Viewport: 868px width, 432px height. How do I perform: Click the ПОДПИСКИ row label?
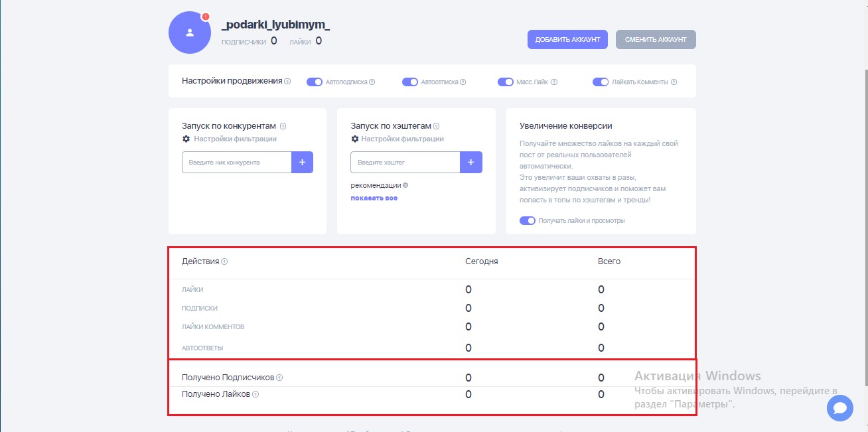pos(200,309)
